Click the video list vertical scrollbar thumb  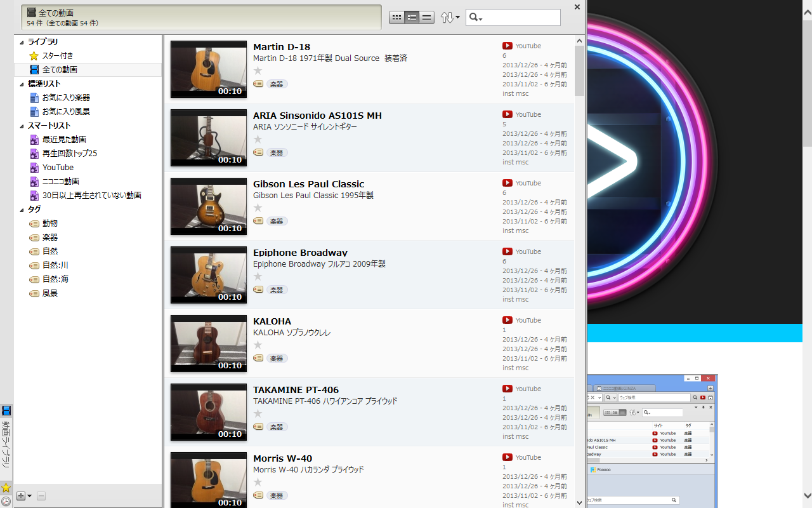579,70
